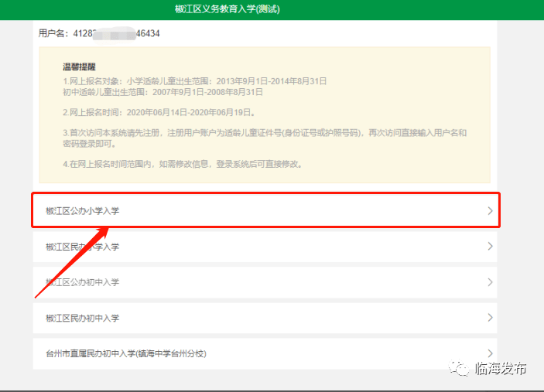Select 椒江区公办初中入学 list item

pos(83,282)
